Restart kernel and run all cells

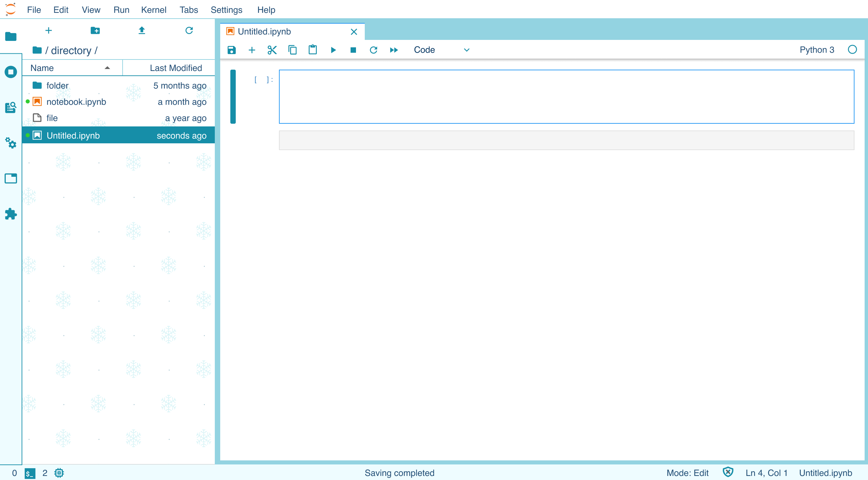pos(394,50)
